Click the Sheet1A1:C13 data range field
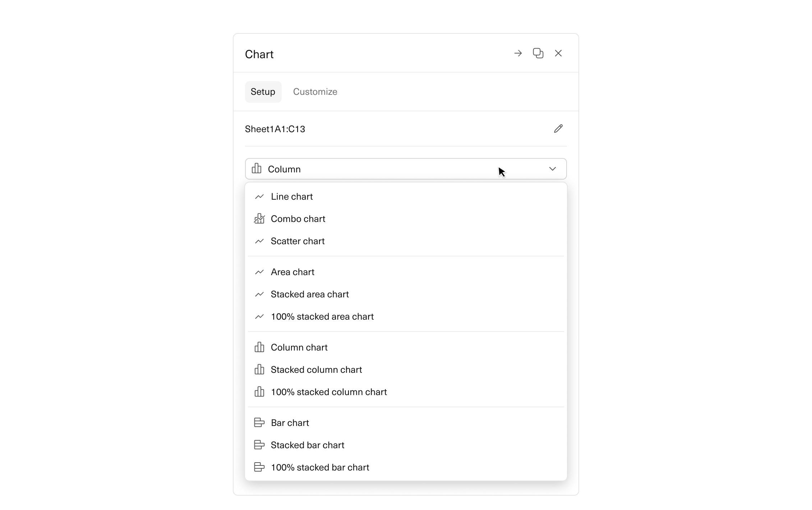The image size is (812, 510). (x=275, y=129)
